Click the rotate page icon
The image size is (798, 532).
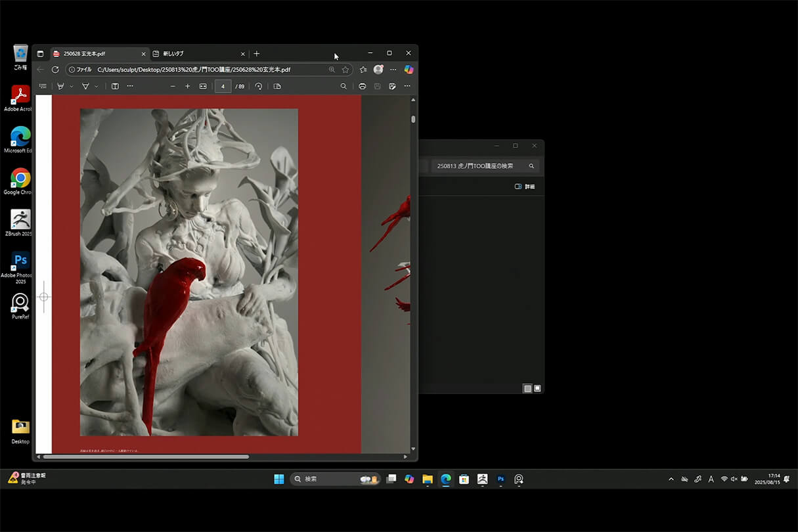click(x=259, y=86)
